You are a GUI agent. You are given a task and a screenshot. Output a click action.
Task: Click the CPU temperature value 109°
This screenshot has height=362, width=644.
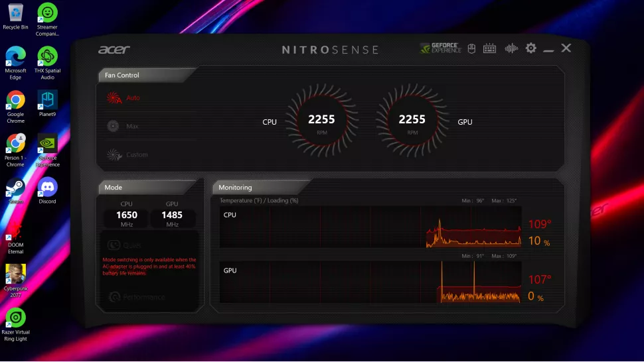(540, 224)
